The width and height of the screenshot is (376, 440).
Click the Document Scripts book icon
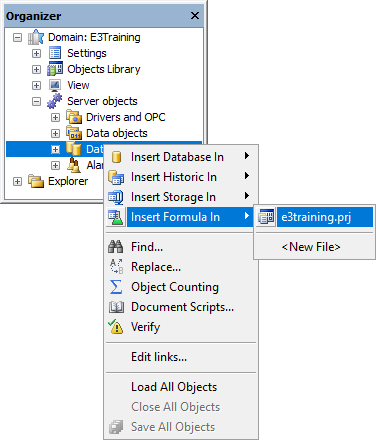click(116, 307)
